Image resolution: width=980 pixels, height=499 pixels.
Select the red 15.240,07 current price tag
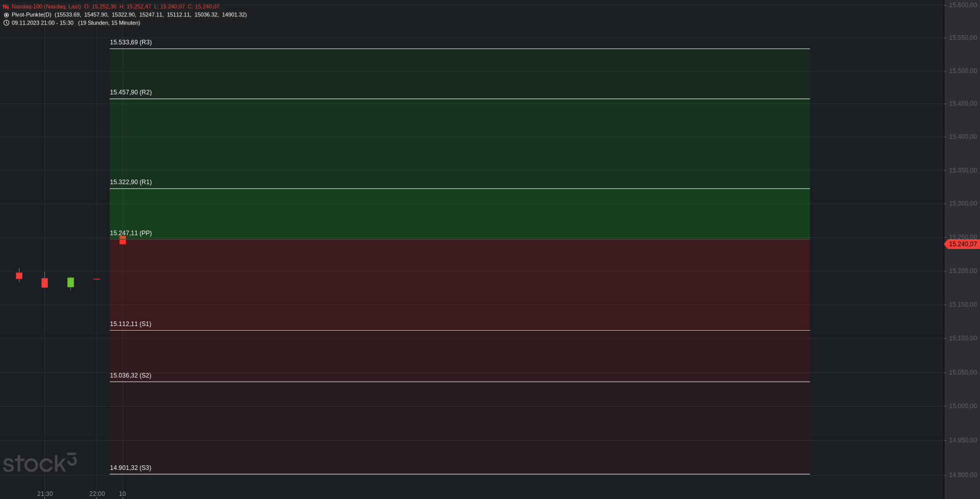click(x=962, y=244)
